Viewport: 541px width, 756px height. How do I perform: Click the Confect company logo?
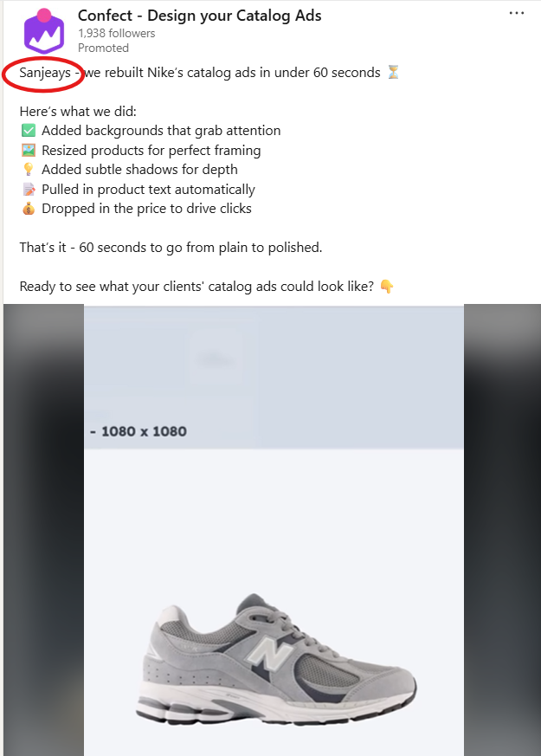click(44, 32)
